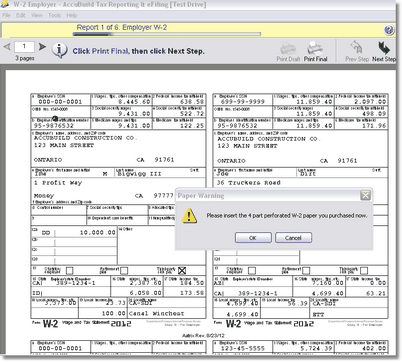Open the Tools menu

(x=54, y=15)
